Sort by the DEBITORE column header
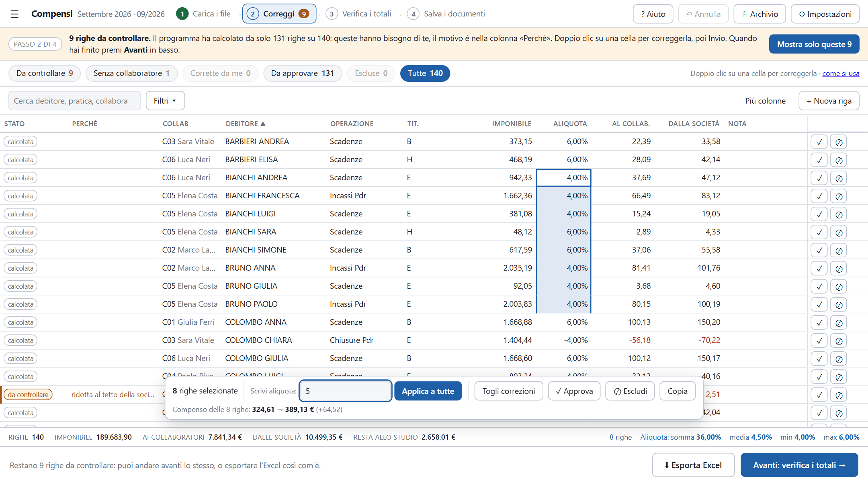The width and height of the screenshot is (868, 483). click(x=246, y=124)
